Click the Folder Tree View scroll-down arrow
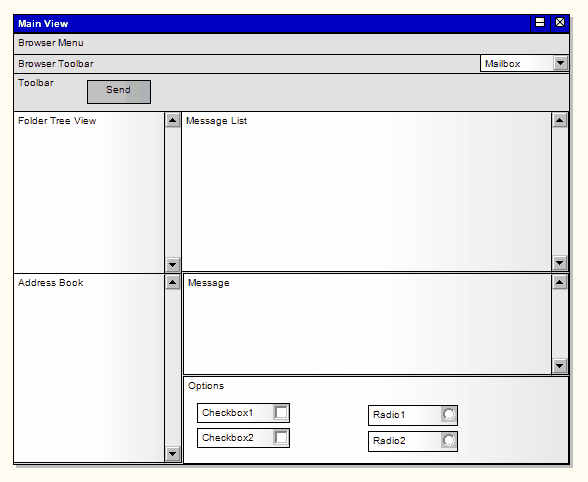The width and height of the screenshot is (588, 482). [x=172, y=265]
